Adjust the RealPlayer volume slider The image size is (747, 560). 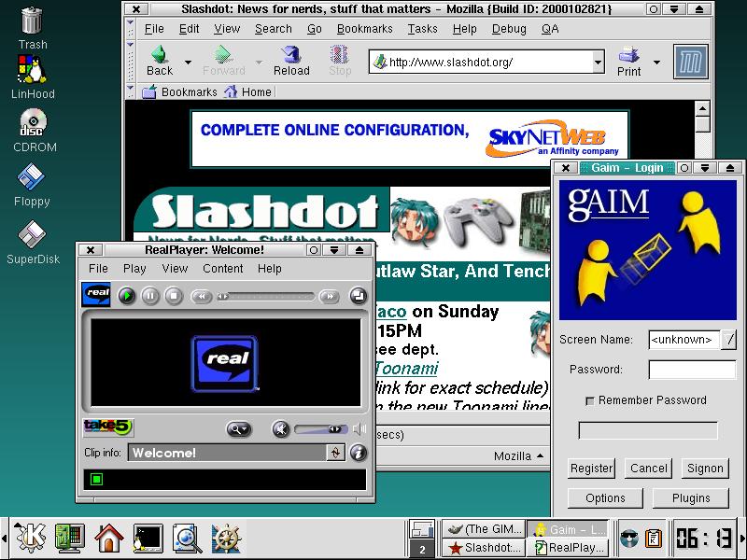(320, 429)
